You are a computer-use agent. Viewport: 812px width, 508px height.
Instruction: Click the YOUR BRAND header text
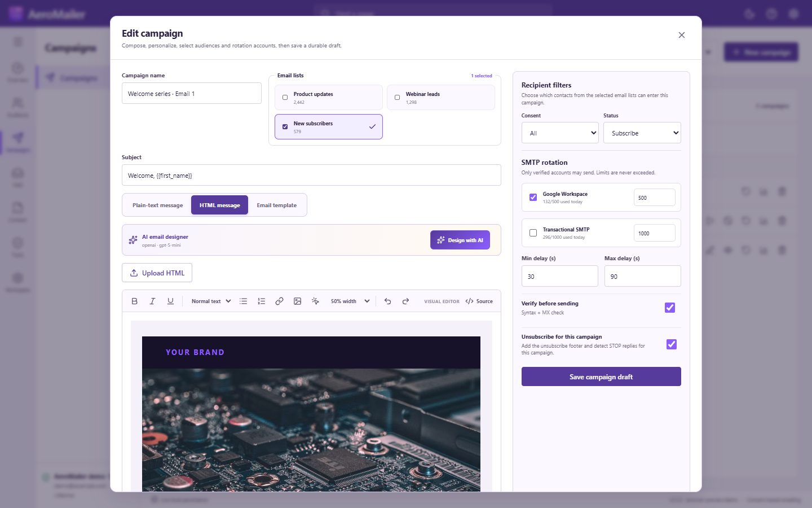(x=195, y=352)
